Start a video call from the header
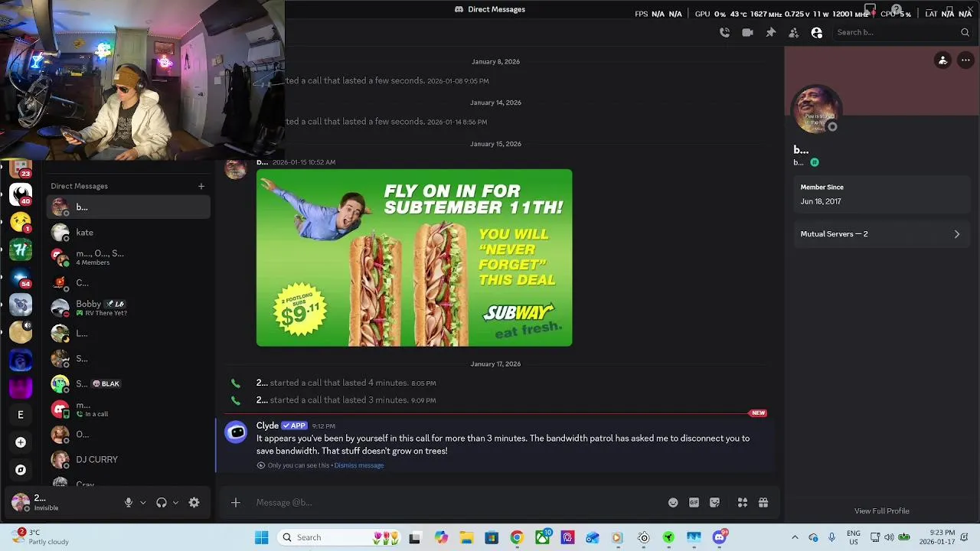This screenshot has height=551, width=980. pyautogui.click(x=747, y=32)
